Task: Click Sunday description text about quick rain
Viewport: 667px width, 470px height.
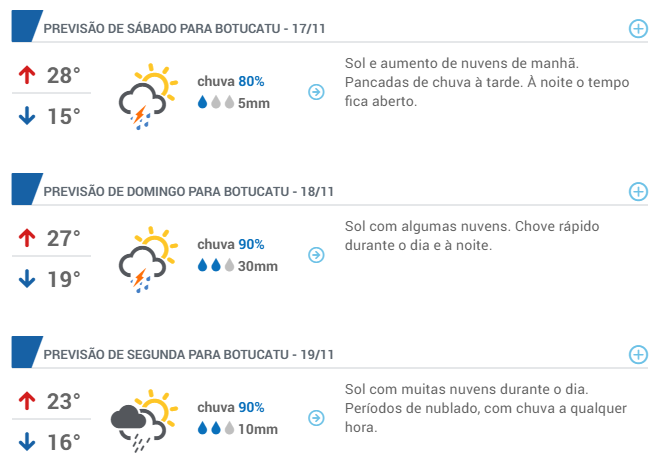Action: tap(472, 236)
